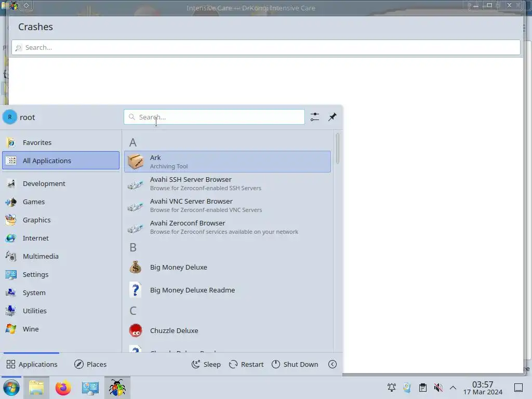
Task: Launch Chuzzle Deluxe
Action: pos(228,330)
